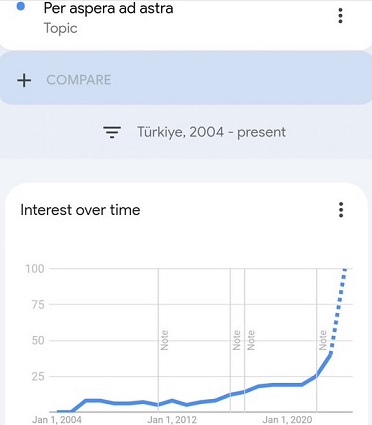The width and height of the screenshot is (372, 425).
Task: Open the Note marker near Jan 1, 2012
Action: [164, 340]
